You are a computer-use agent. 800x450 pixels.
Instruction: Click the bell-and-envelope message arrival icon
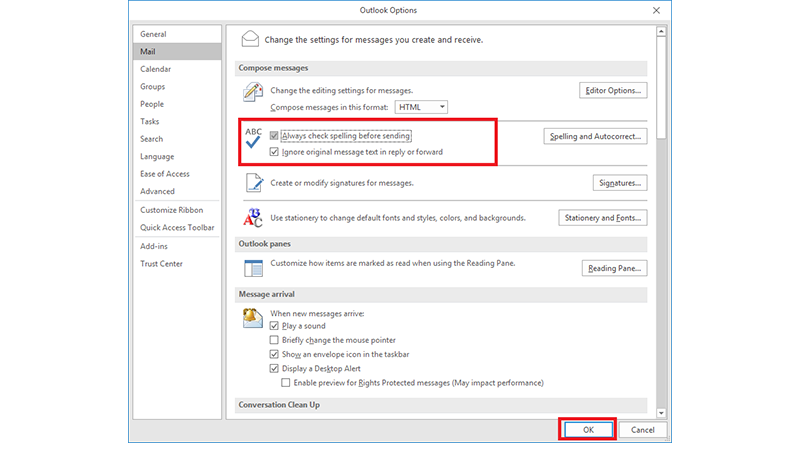(253, 318)
